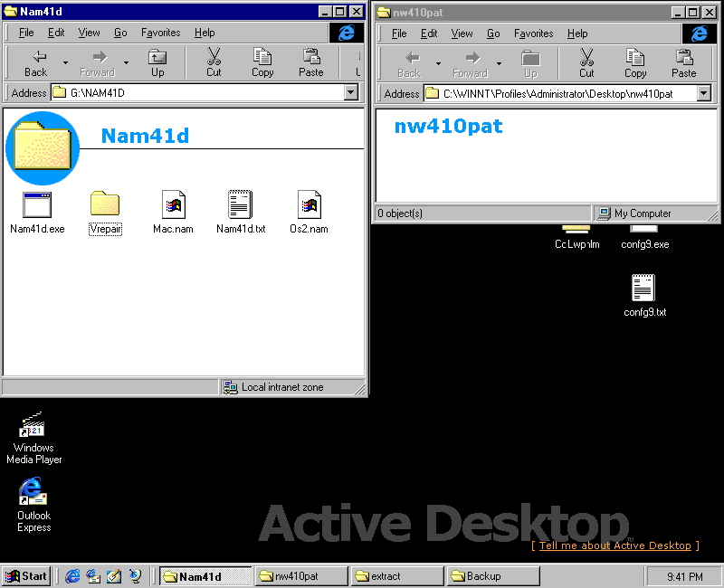Launch Internet Explorer from the Quick Launch bar

[x=72, y=575]
